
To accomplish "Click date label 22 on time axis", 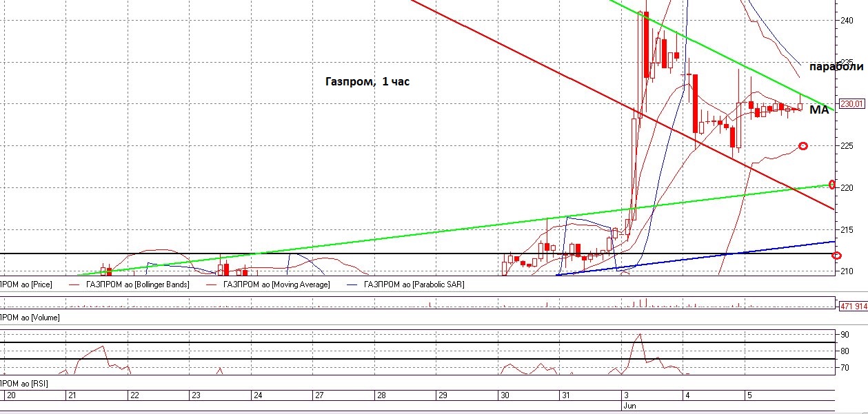I will [134, 395].
